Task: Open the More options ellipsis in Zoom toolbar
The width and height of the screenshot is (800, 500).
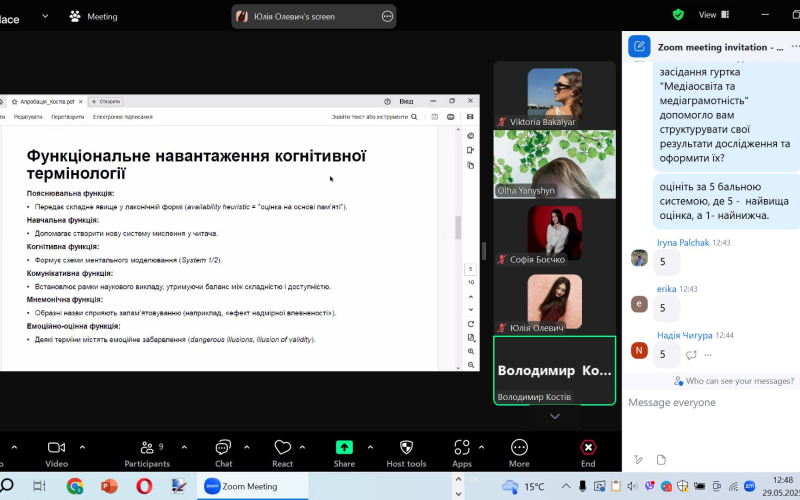Action: click(519, 447)
